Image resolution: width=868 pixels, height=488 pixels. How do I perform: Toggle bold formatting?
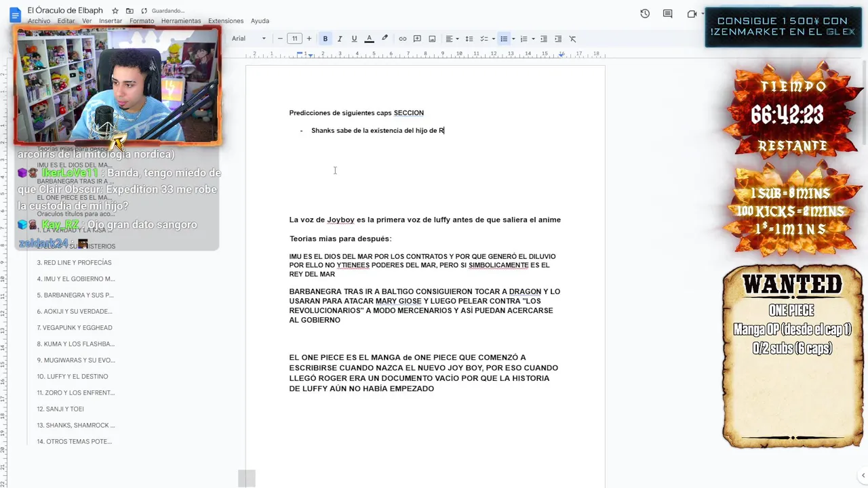tap(325, 39)
